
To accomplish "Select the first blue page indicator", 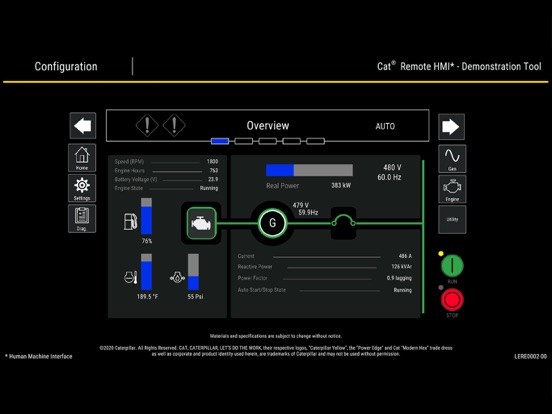I will (x=220, y=141).
